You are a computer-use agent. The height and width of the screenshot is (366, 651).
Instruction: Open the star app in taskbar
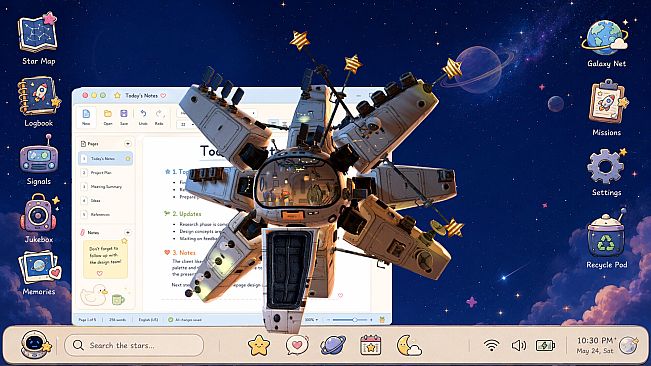coord(259,345)
